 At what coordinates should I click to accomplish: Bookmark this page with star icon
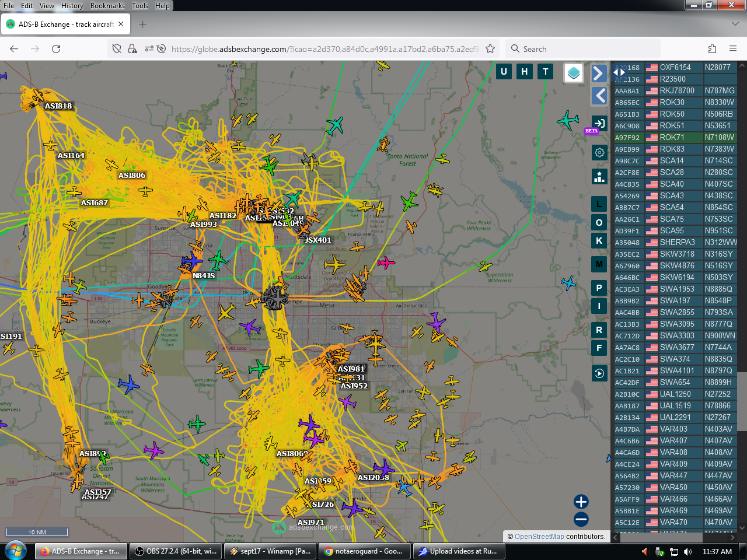click(490, 49)
